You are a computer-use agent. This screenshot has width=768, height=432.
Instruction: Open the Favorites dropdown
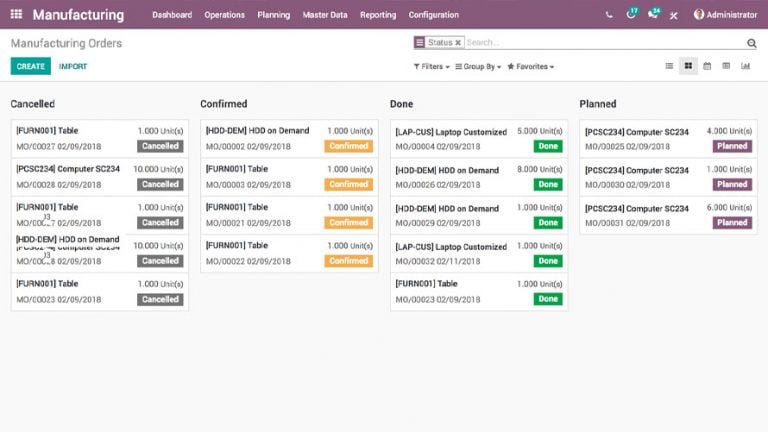tap(530, 67)
